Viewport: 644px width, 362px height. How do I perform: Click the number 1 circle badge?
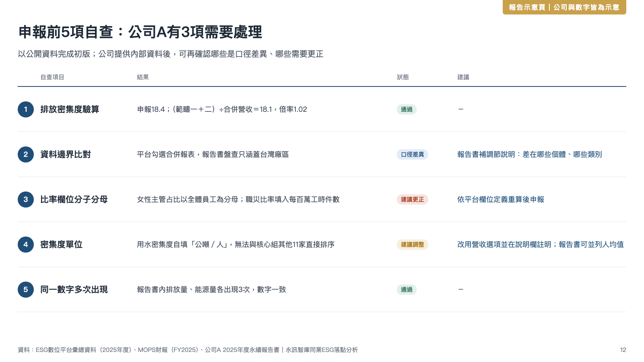[x=26, y=109]
